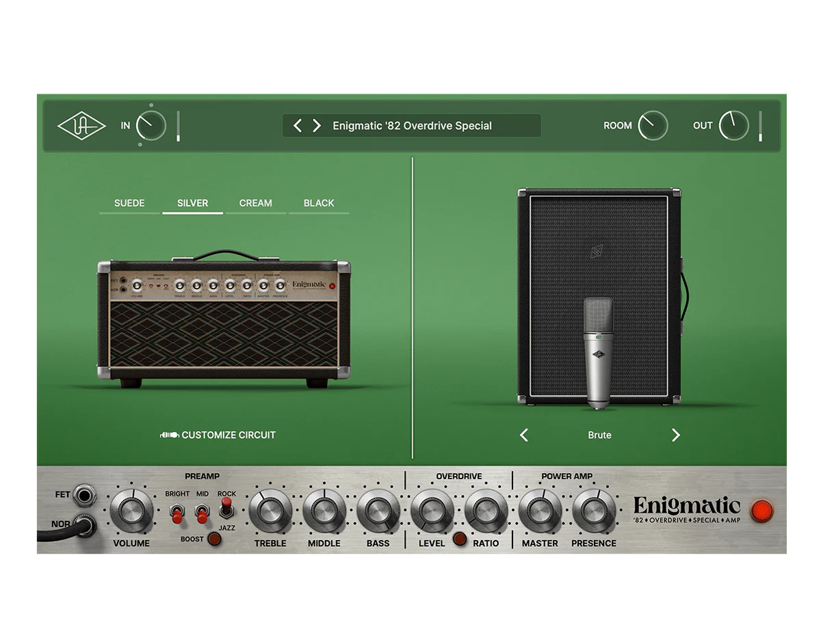Viewport: 821px width, 644px height.
Task: Turn the PRESENCE knob
Action: [x=594, y=511]
